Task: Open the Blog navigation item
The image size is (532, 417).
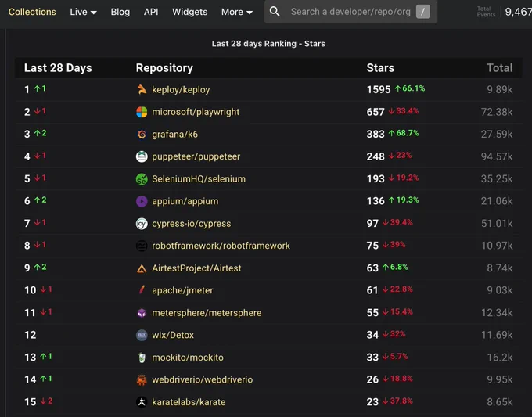Action: (120, 12)
